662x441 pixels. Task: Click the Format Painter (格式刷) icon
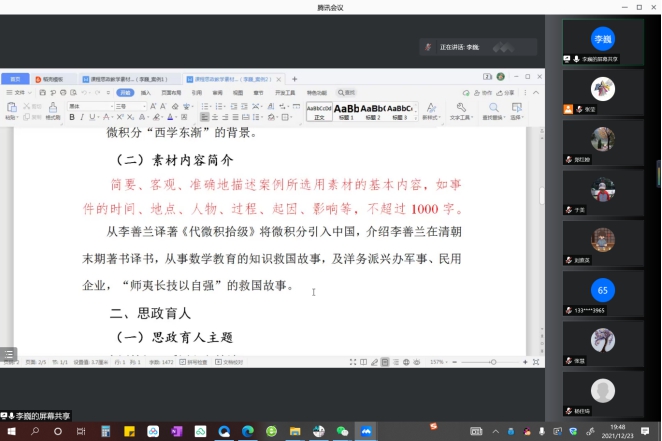click(52, 111)
